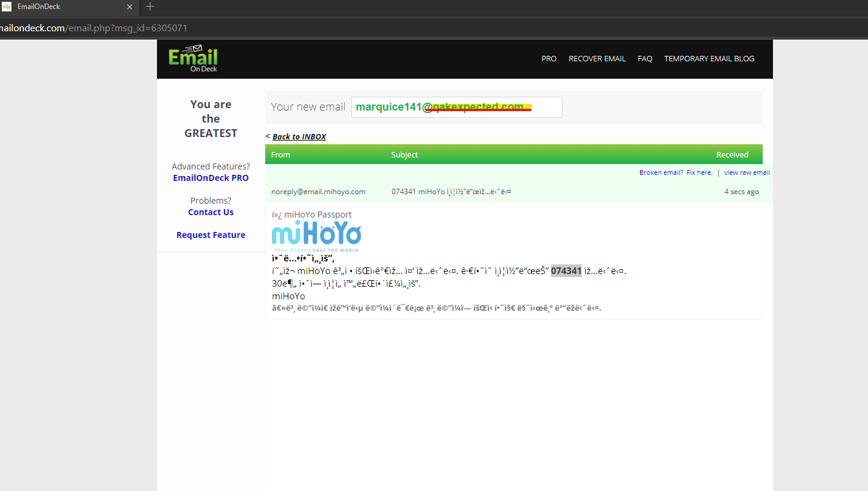Go Back to INBOX
The height and width of the screenshot is (491, 868).
(x=299, y=137)
